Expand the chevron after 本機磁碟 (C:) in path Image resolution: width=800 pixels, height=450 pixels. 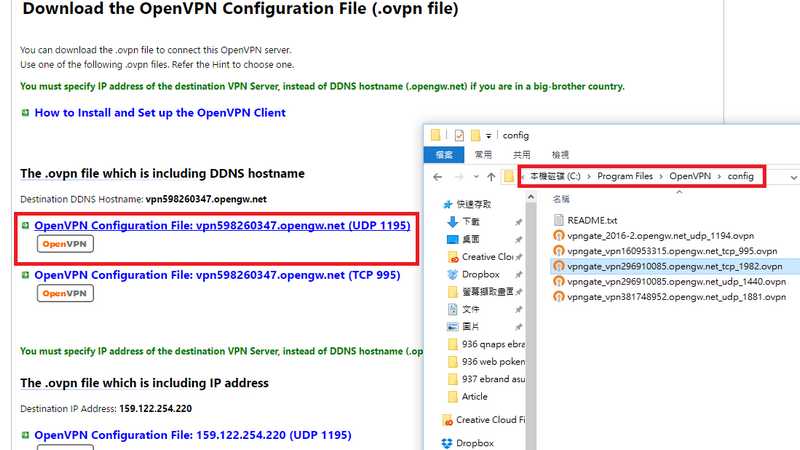(589, 177)
